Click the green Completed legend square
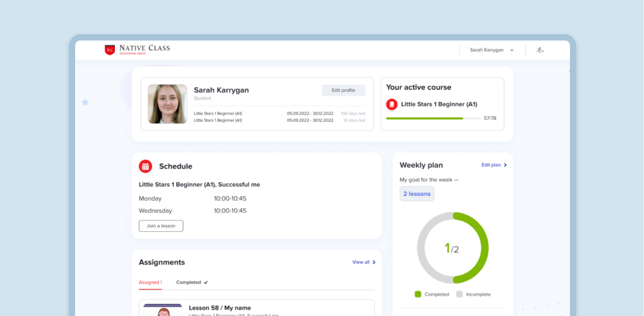The width and height of the screenshot is (644, 316). point(418,294)
